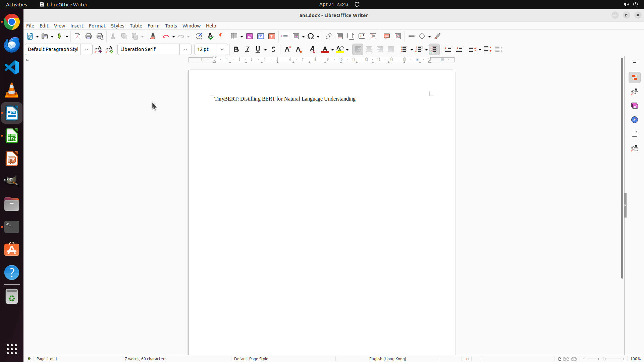Insert a hyperlink using toolbar icon

329,36
